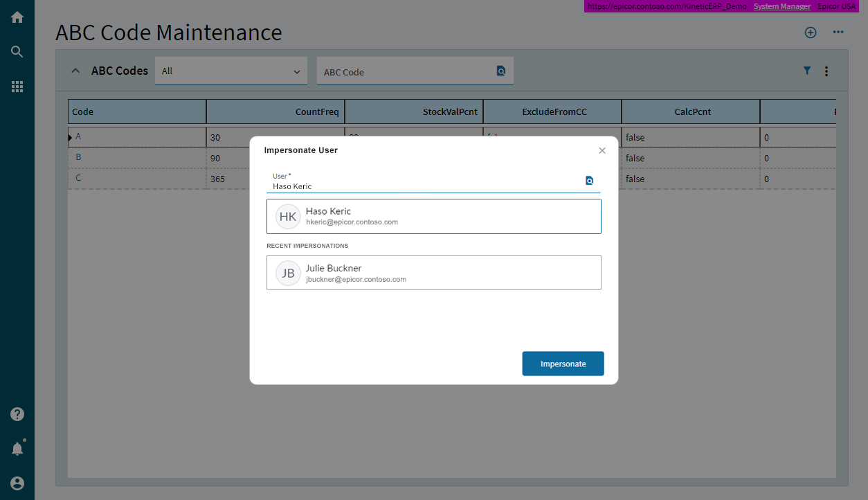Choose Julie Buckner from recent impersonations
The height and width of the screenshot is (500, 868).
click(433, 272)
